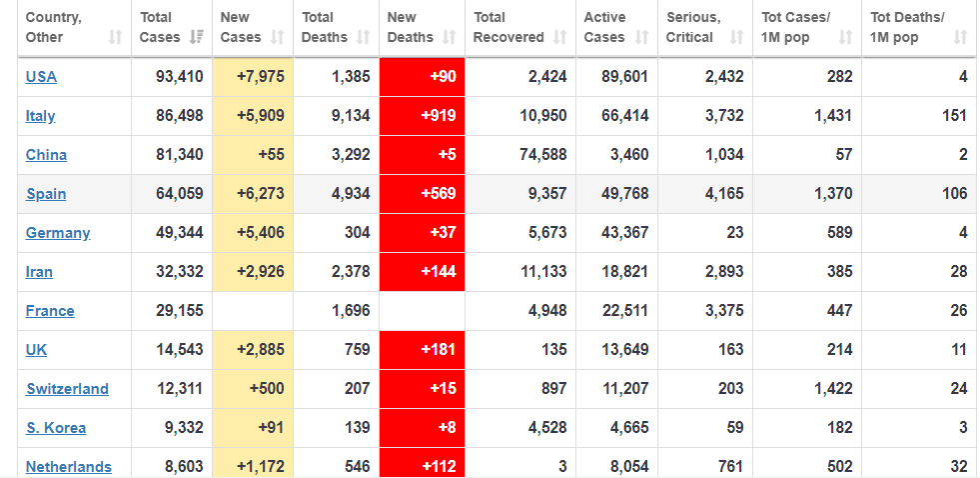980x478 pixels.
Task: Click sort arrows beside New Cases
Action: pyautogui.click(x=278, y=37)
